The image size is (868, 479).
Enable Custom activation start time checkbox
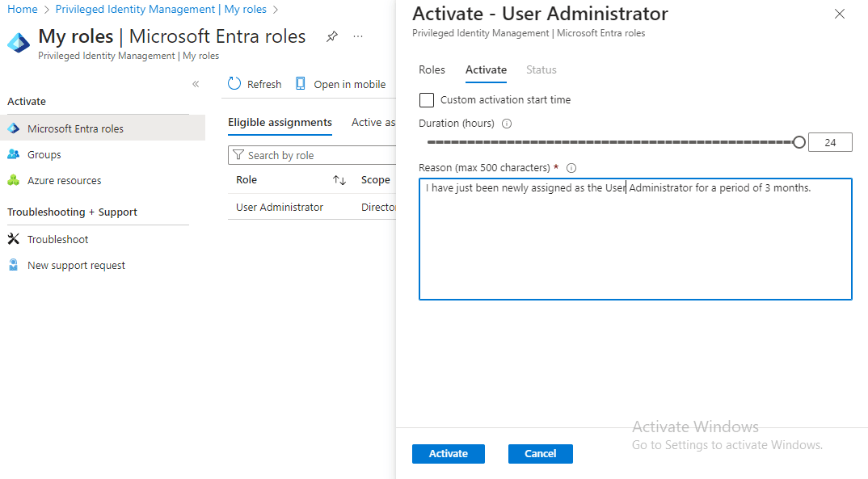[427, 100]
